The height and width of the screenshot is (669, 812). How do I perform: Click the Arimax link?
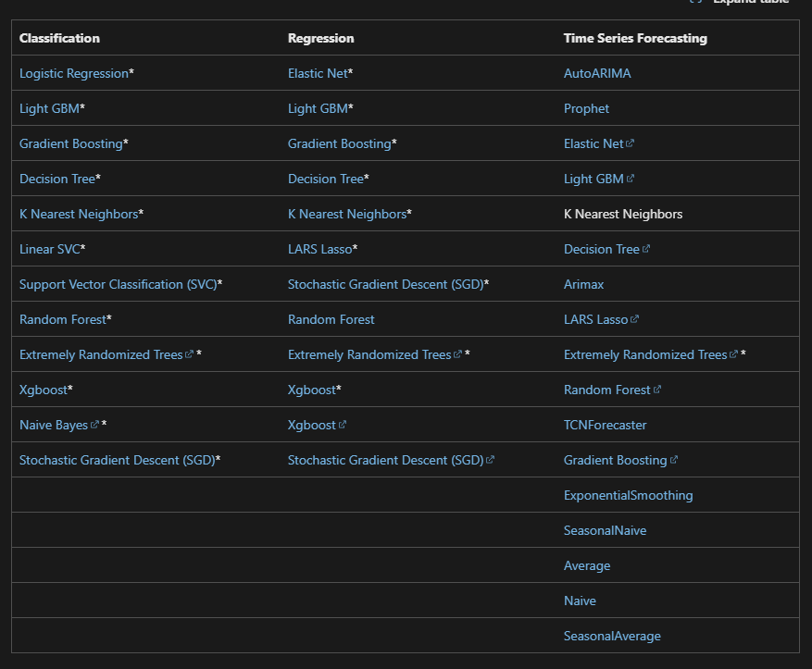(x=583, y=285)
